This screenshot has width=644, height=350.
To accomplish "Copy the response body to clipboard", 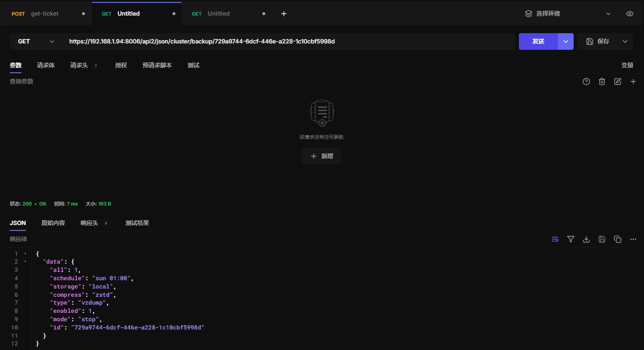I will (x=618, y=239).
